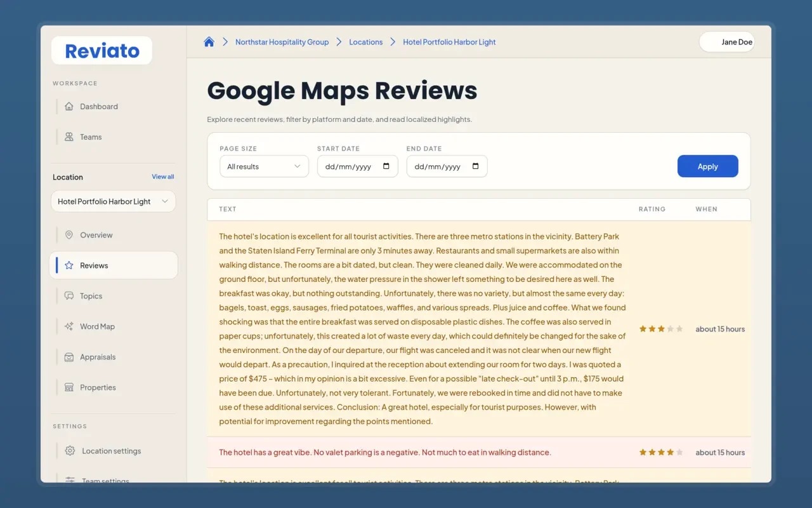This screenshot has height=508, width=812.
Task: Select the review 'The hotel has a great vibe'
Action: tap(479, 453)
